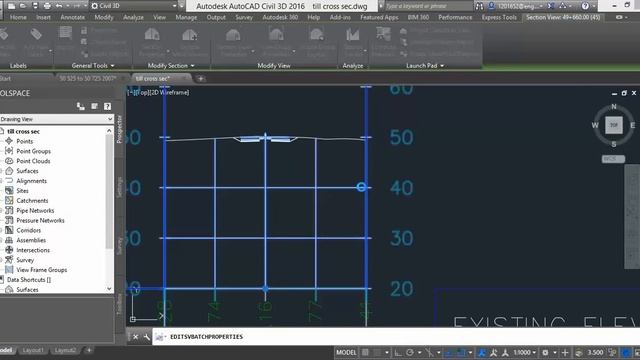This screenshot has height=360, width=640.
Task: Select the first Surfaces node under till cross sec
Action: tap(27, 171)
